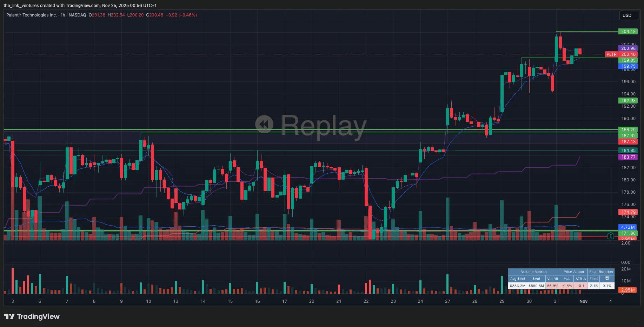Click the Avg $Vol column header
Image resolution: width=644 pixels, height=327 pixels.
click(518, 279)
